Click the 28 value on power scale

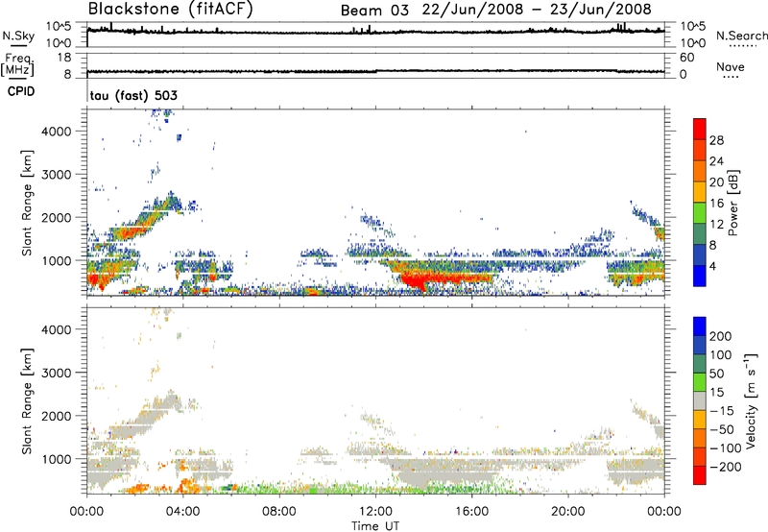point(716,140)
